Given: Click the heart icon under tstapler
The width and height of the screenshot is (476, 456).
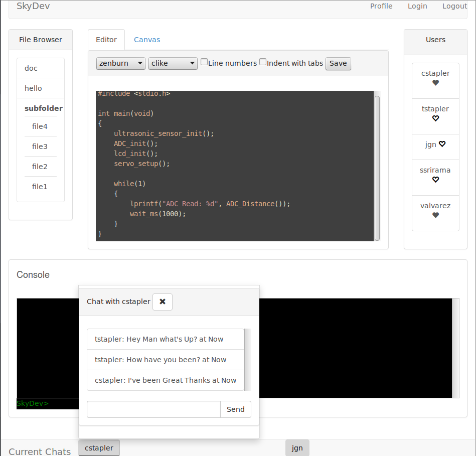Looking at the screenshot, I should pos(435,118).
